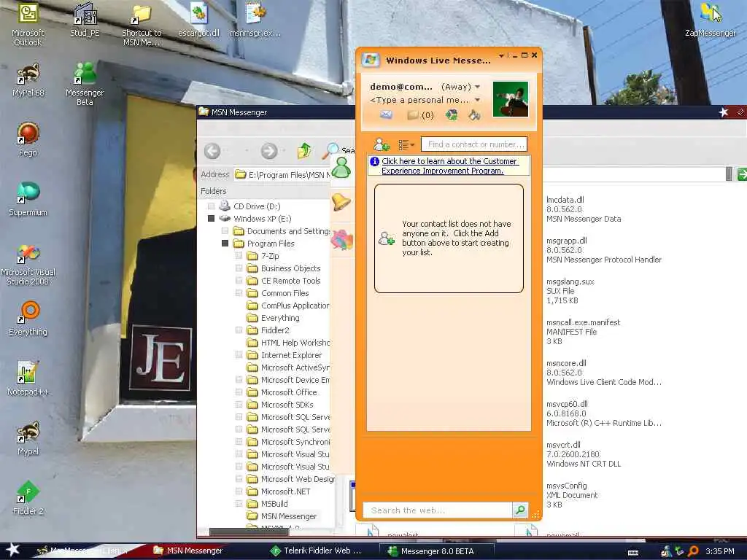Screen dimensions: 747x560
Task: Select the MyPal 68 desktop shortcut
Action: pyautogui.click(x=28, y=80)
